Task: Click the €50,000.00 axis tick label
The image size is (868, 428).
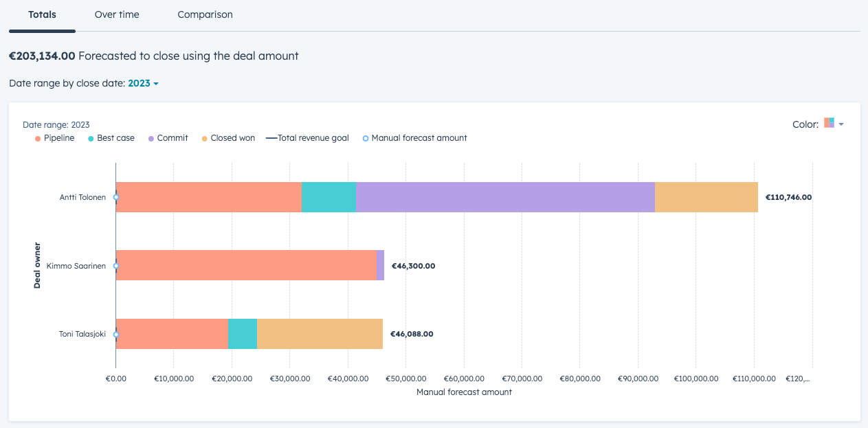Action: (405, 379)
